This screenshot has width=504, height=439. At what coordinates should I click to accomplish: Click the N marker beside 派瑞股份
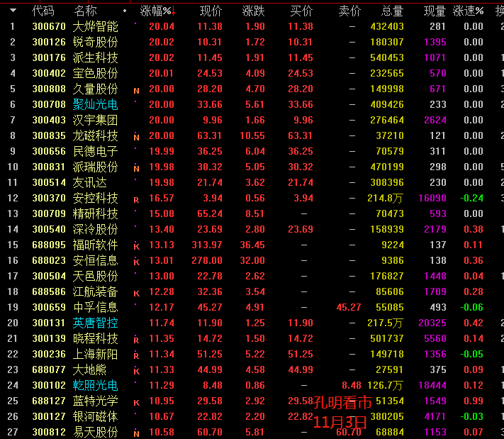pyautogui.click(x=136, y=169)
